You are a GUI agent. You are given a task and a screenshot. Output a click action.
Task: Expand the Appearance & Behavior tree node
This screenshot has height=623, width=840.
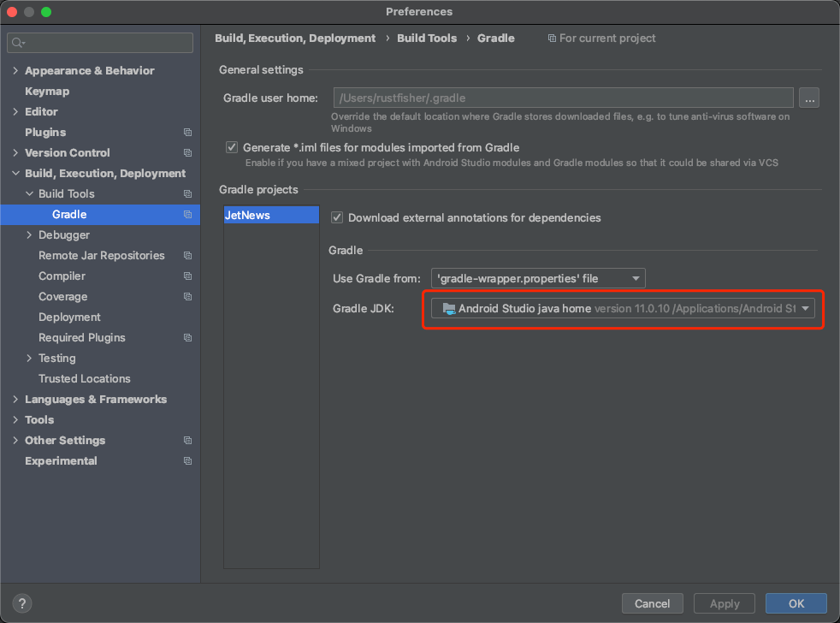point(15,70)
